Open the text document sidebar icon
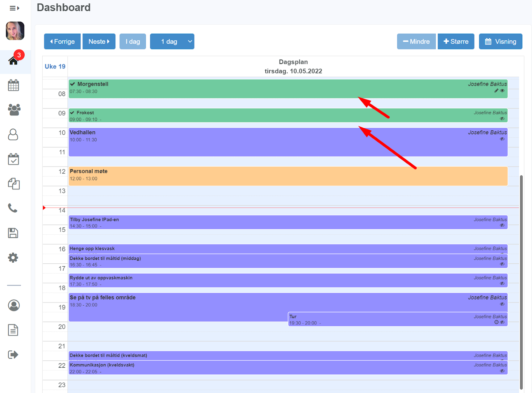 click(13, 330)
